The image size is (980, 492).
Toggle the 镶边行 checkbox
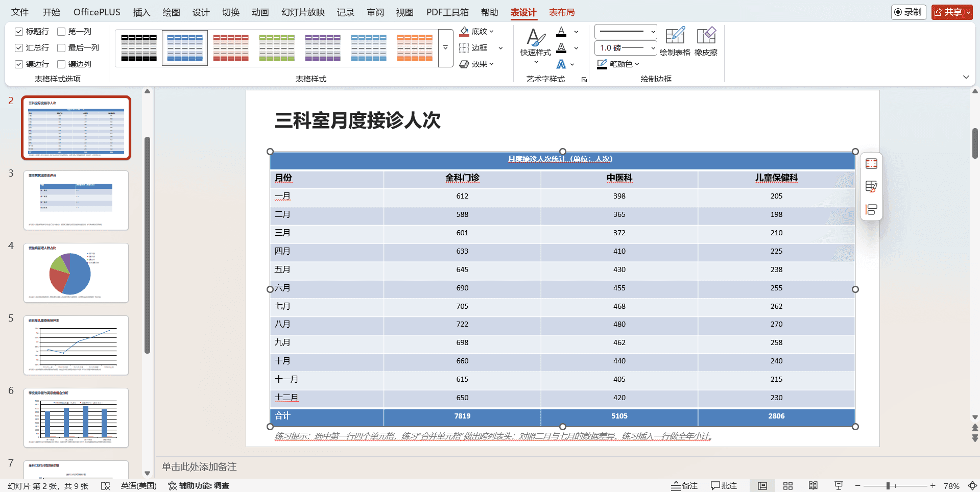coord(19,64)
